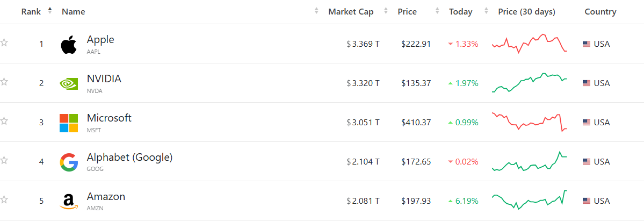Favorite Apple with the star toggle
This screenshot has width=644, height=221.
point(4,42)
